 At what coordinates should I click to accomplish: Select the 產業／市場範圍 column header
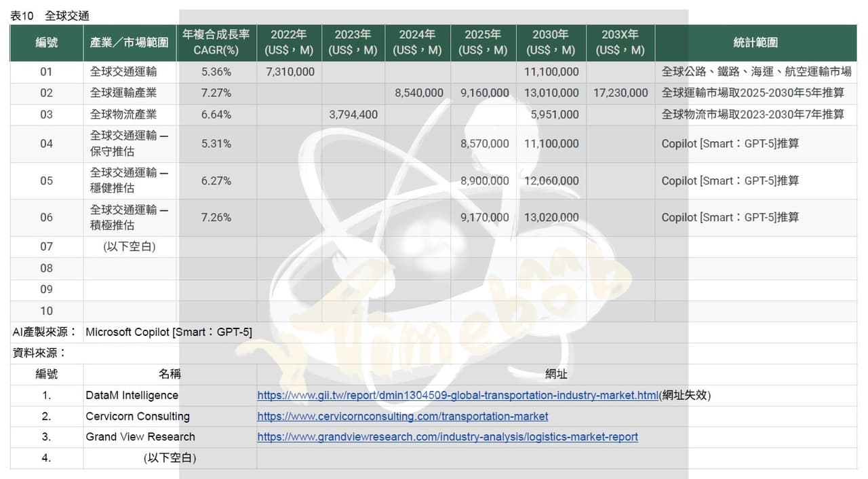[130, 42]
